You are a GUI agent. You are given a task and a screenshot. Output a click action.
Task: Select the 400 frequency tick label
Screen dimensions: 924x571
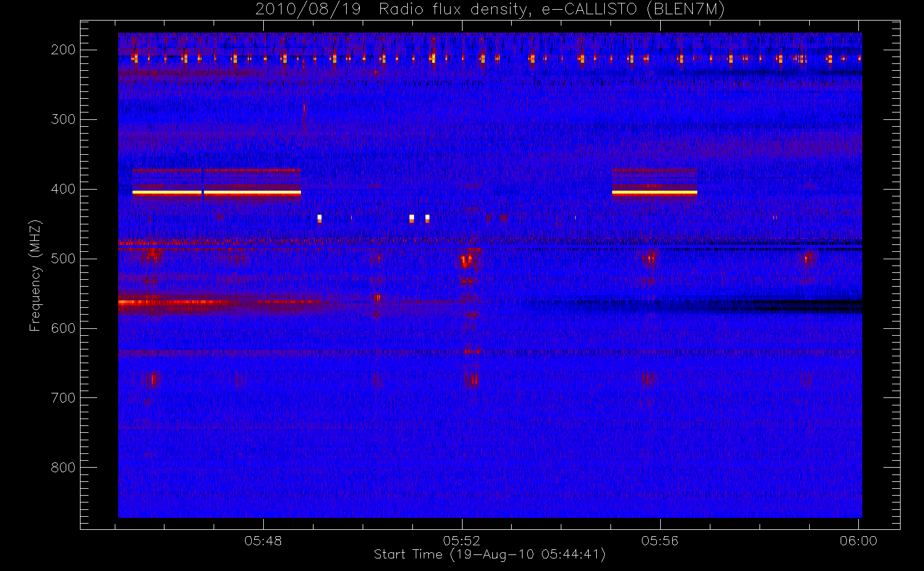[63, 189]
